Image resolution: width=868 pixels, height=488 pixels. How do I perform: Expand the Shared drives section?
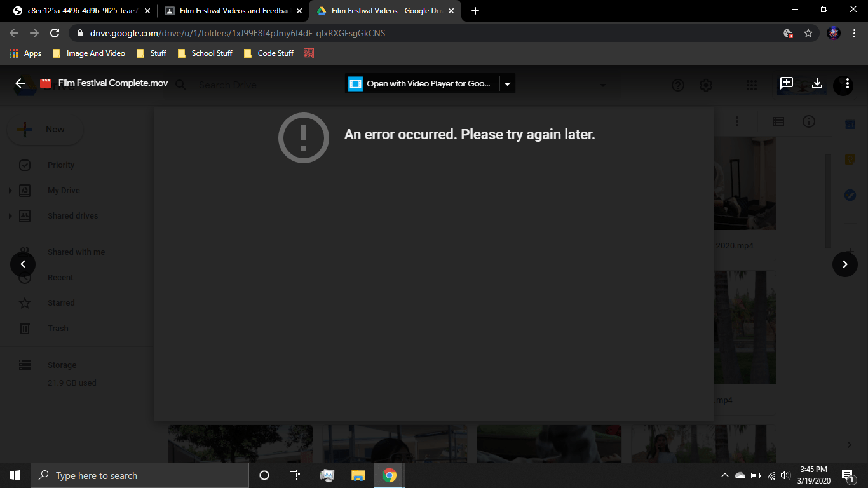point(10,215)
